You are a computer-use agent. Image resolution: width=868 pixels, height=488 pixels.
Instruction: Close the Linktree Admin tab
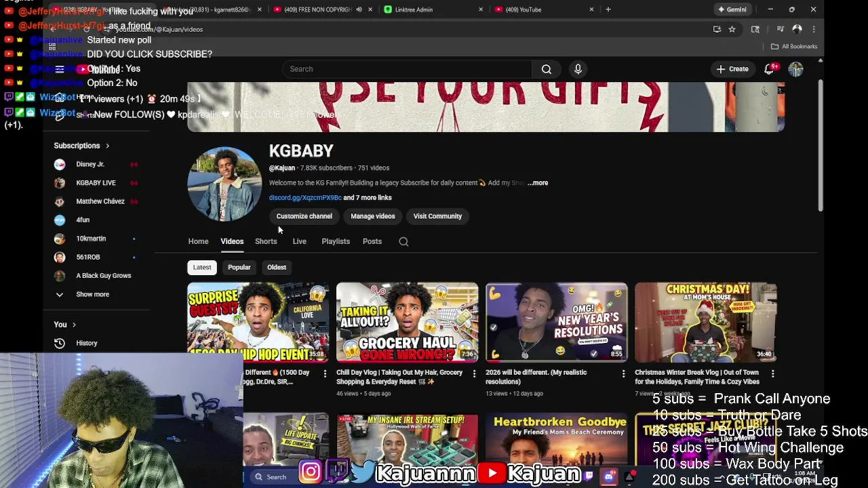pyautogui.click(x=481, y=9)
